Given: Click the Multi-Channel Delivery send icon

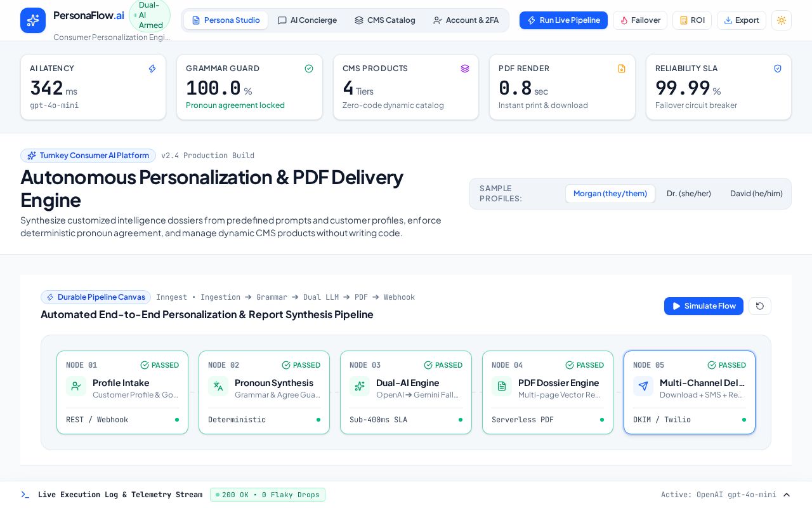Looking at the screenshot, I should click(643, 386).
